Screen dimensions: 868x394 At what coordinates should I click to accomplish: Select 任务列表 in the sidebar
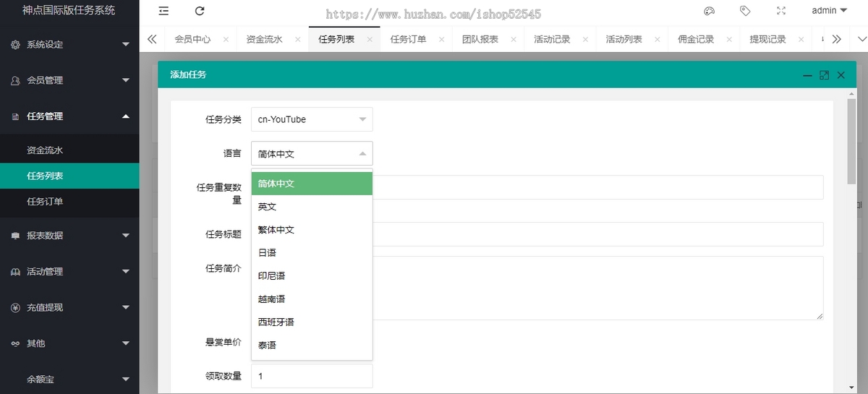(69, 176)
